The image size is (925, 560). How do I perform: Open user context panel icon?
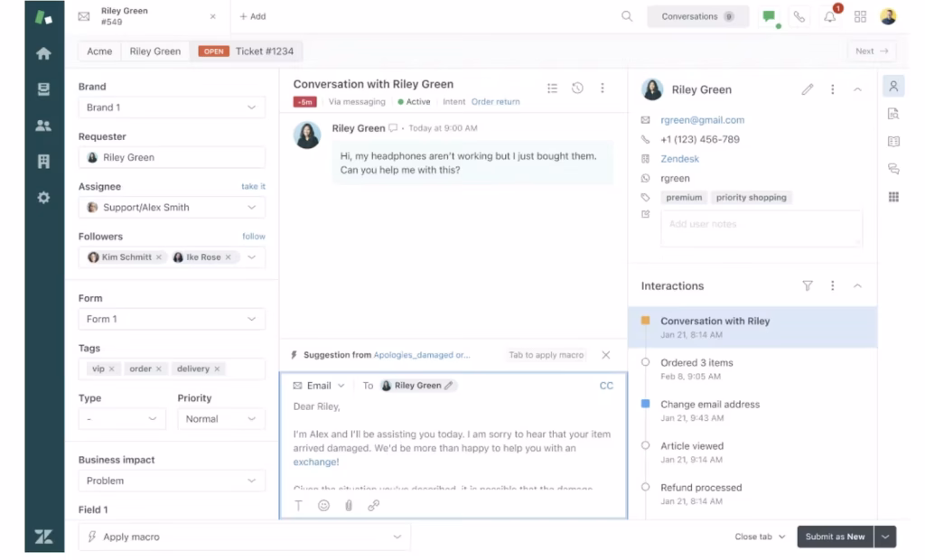click(x=893, y=86)
